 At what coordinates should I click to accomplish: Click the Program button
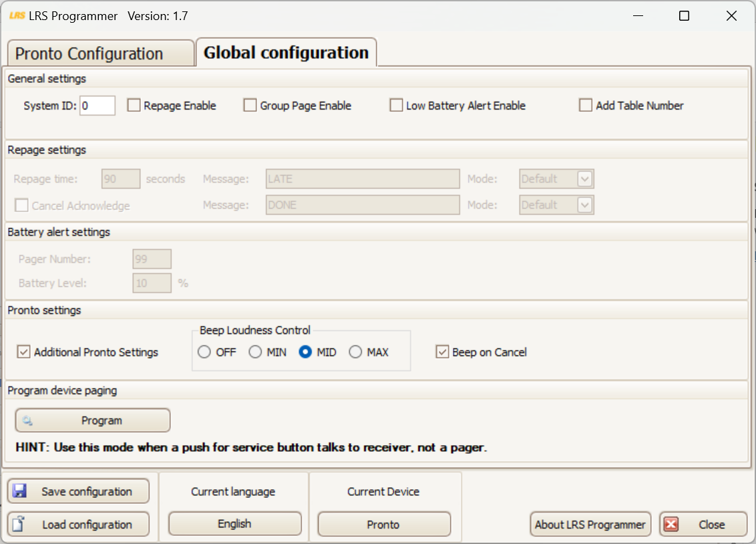click(93, 420)
